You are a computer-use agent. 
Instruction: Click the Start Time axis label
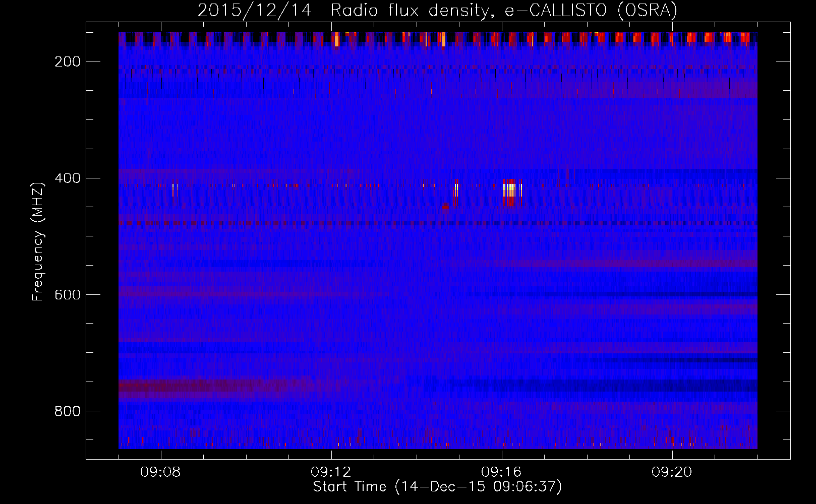click(437, 487)
